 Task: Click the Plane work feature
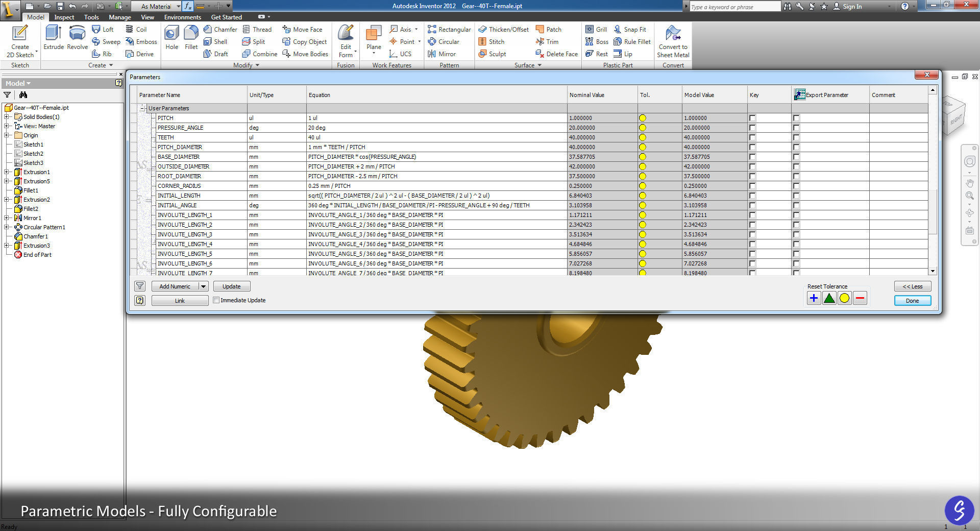(374, 40)
